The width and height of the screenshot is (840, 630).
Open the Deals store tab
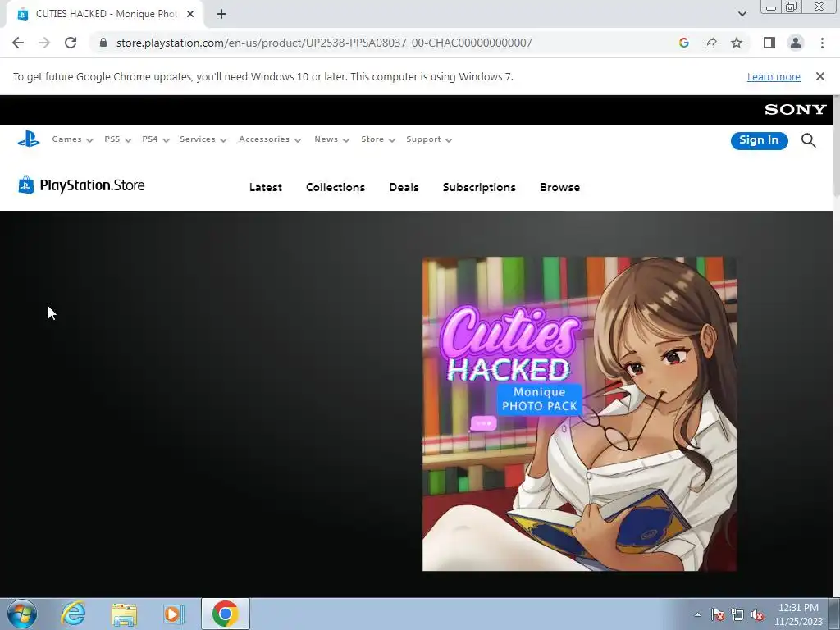tap(404, 188)
